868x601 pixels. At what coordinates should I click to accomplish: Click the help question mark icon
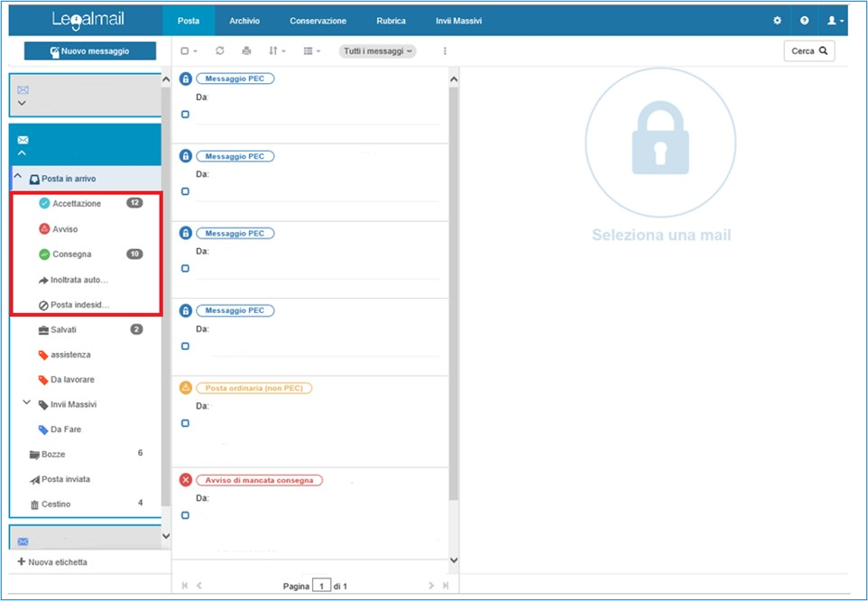805,21
